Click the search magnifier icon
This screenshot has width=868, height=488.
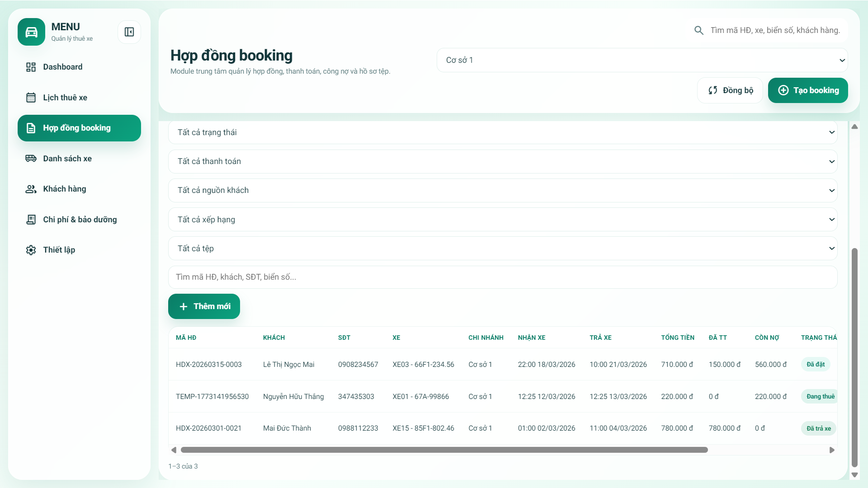[698, 30]
